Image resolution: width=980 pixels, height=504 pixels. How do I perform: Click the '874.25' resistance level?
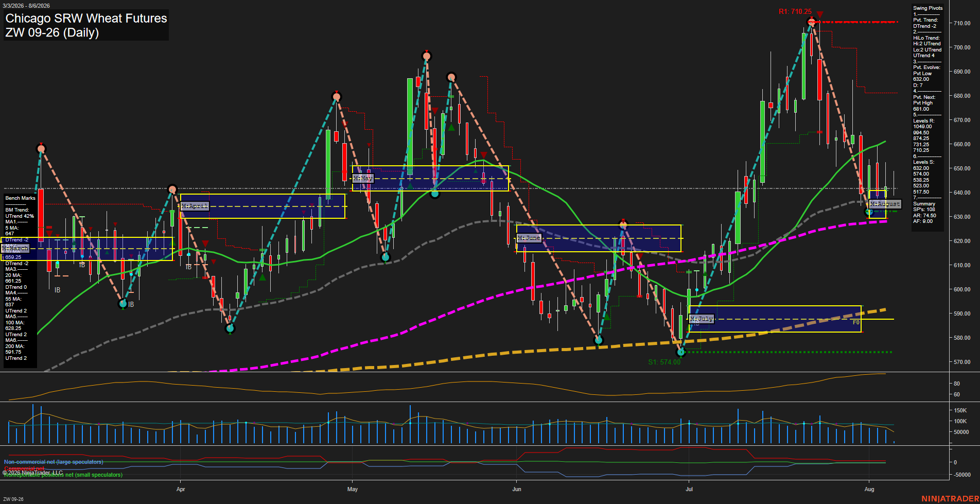(x=921, y=138)
